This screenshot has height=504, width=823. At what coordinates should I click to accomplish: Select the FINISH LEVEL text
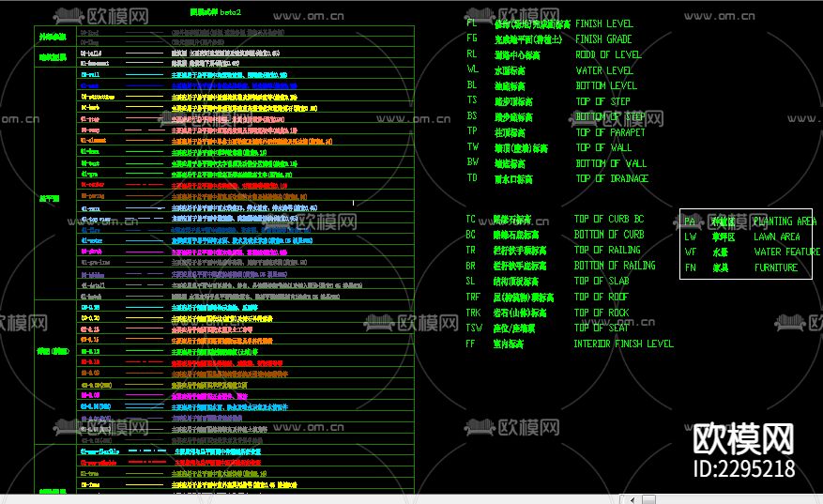point(604,23)
